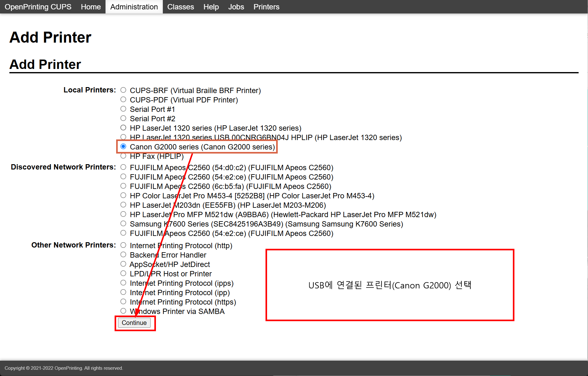View the Jobs tab
588x376 pixels.
pos(236,7)
